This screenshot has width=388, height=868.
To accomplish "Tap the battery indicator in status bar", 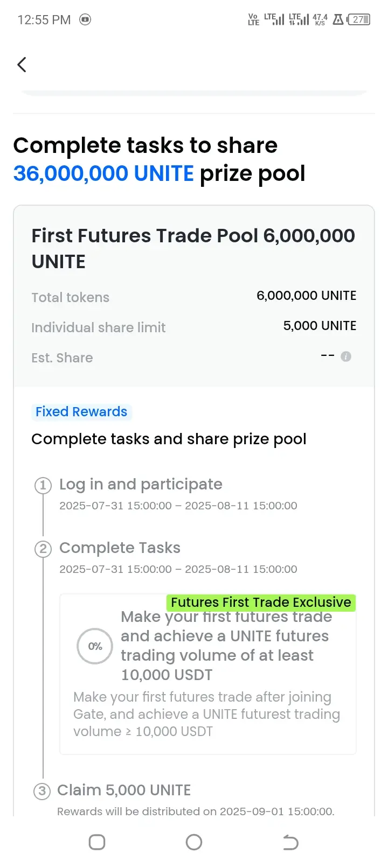I will click(359, 20).
